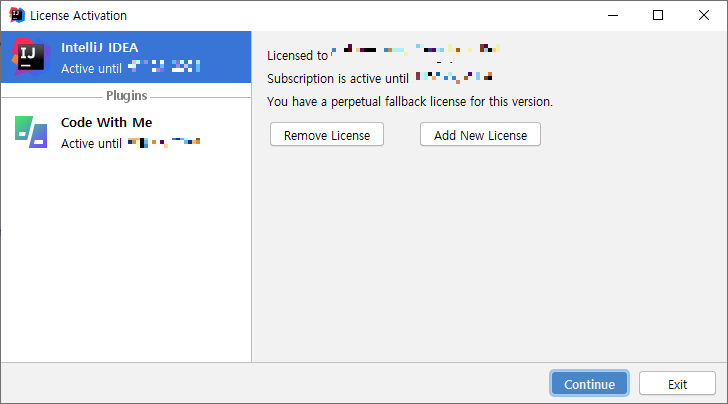This screenshot has width=728, height=404.
Task: Click 'Active until' under Code With Me
Action: (x=91, y=143)
